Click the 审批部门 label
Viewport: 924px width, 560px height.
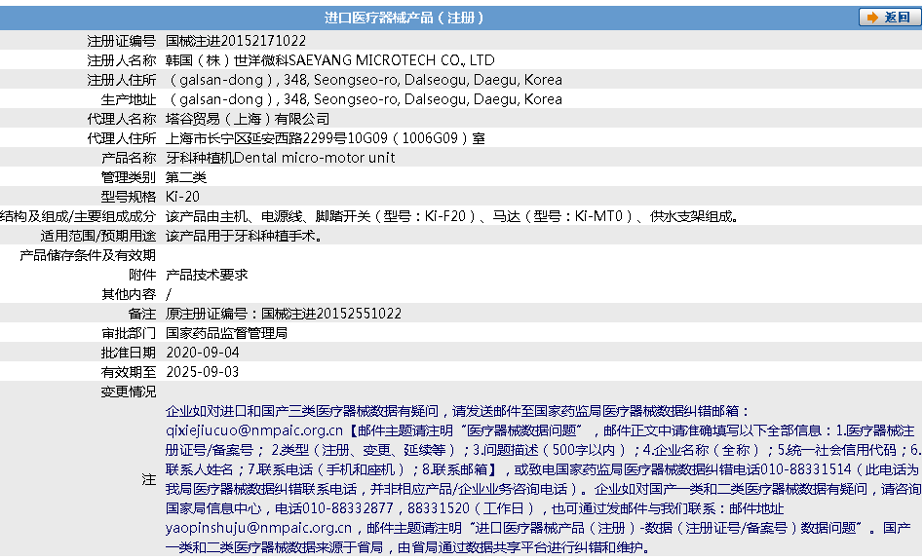pos(129,333)
